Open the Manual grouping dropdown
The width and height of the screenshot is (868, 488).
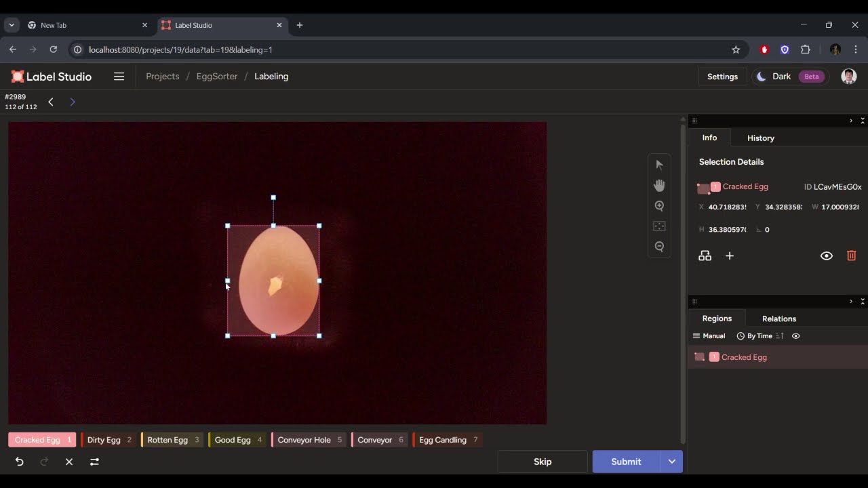click(x=709, y=336)
